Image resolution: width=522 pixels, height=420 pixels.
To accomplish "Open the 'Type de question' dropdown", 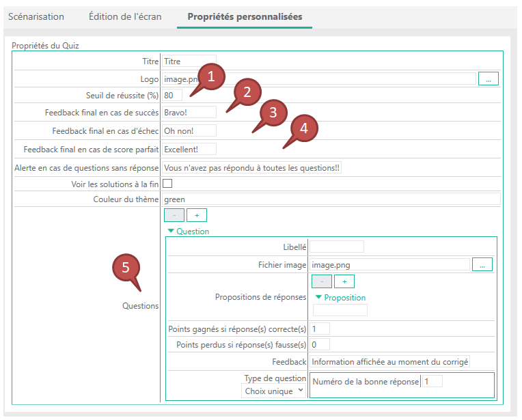I will coord(274,391).
